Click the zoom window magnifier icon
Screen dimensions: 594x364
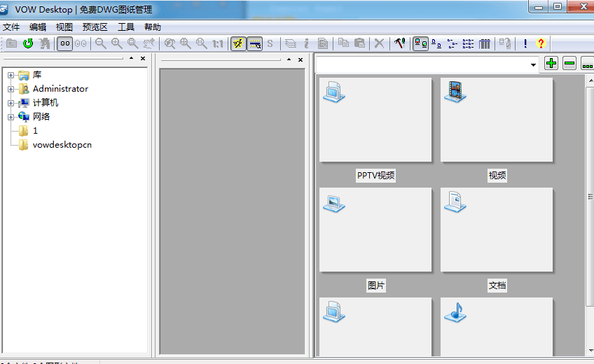tap(132, 43)
